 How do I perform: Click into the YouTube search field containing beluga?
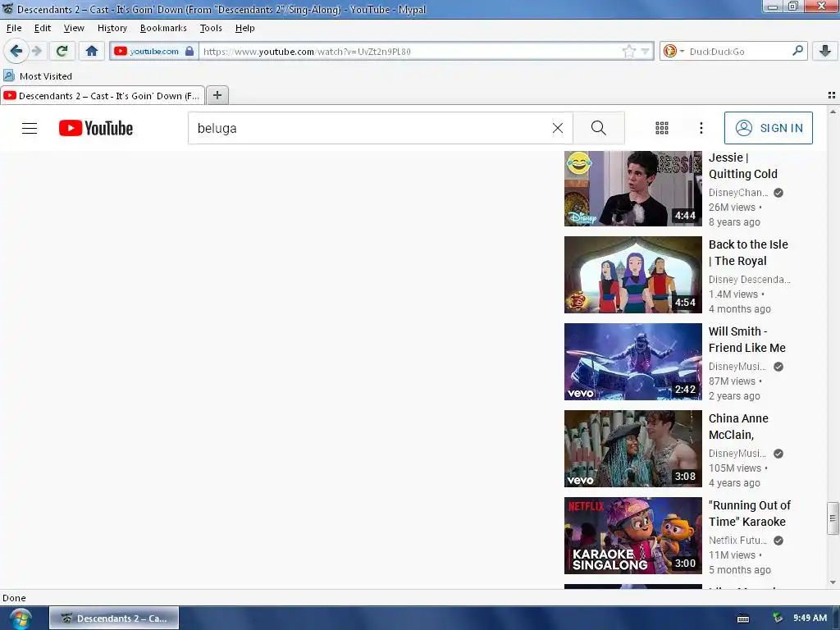(x=370, y=128)
